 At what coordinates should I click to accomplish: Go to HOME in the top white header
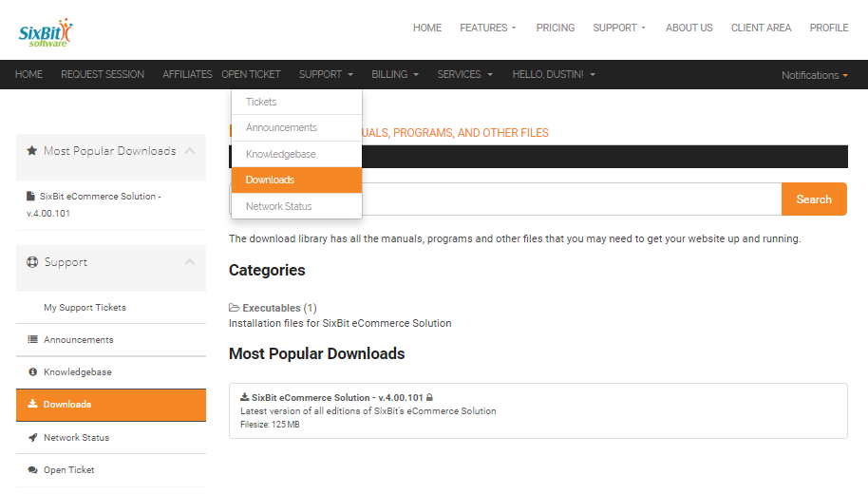pyautogui.click(x=427, y=28)
